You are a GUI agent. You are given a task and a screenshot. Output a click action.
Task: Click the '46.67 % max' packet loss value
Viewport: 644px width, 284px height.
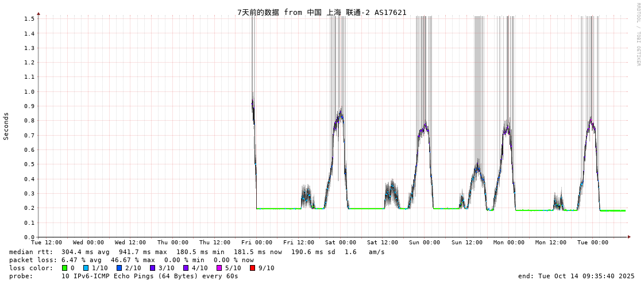tap(132, 260)
